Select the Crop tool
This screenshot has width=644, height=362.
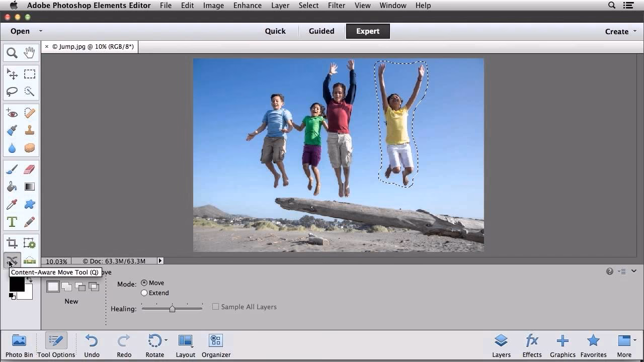[x=12, y=242]
